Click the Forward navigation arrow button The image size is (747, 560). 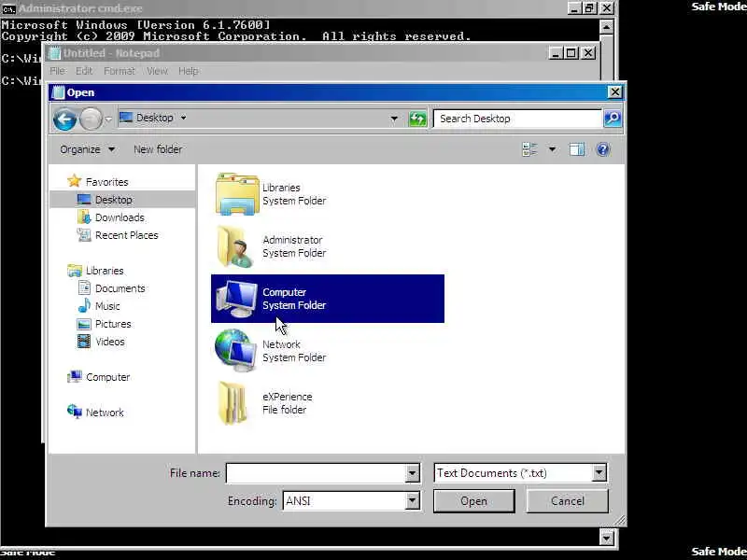click(91, 119)
